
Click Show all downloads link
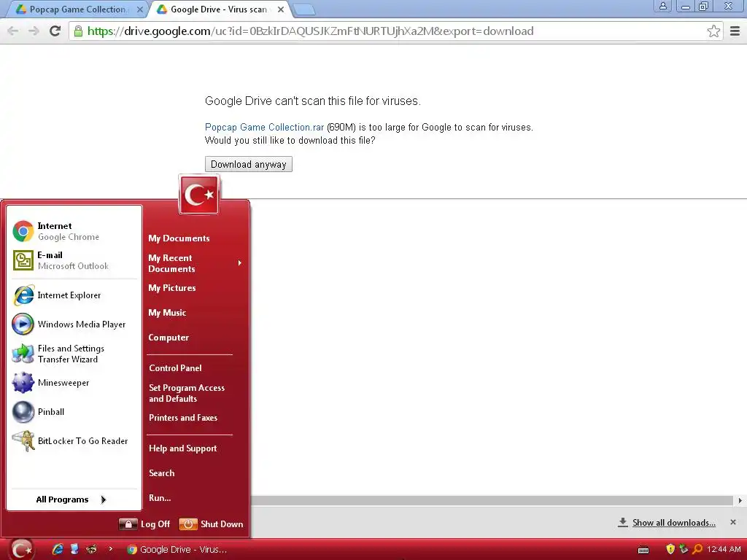pyautogui.click(x=673, y=523)
